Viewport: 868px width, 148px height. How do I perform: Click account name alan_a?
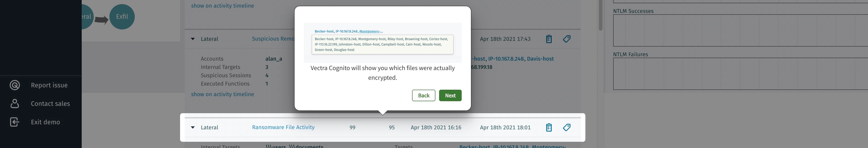(x=274, y=59)
